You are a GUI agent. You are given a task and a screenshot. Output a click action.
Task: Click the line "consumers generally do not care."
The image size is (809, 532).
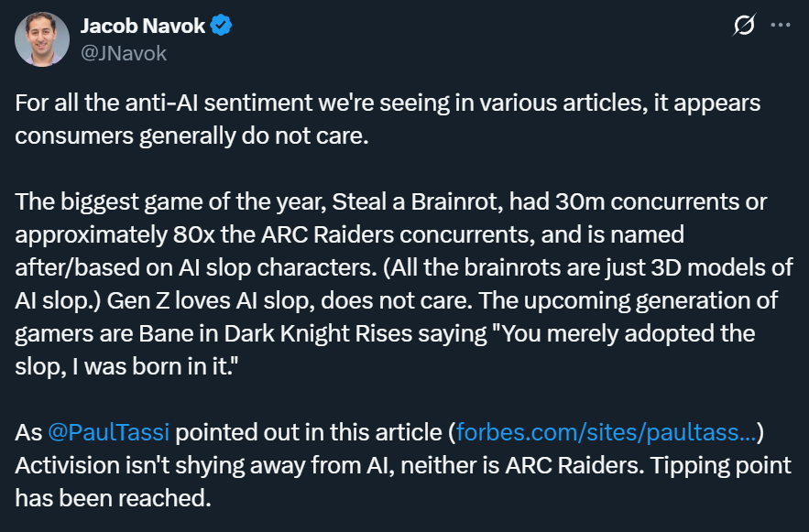click(x=191, y=136)
